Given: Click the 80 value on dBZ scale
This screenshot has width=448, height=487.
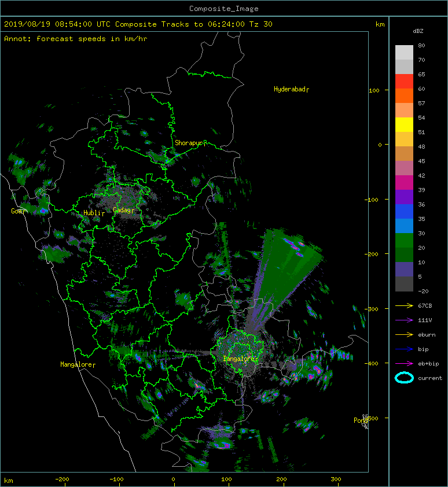Looking at the screenshot, I should click(x=421, y=45).
